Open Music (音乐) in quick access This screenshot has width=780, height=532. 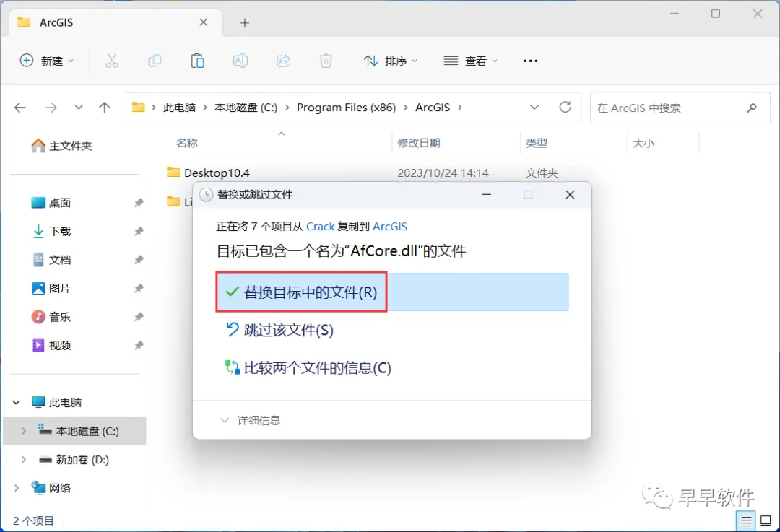[x=51, y=317]
